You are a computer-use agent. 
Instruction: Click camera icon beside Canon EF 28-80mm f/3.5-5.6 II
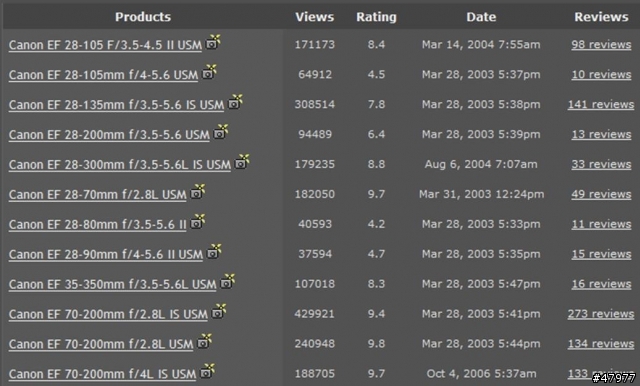pos(198,222)
